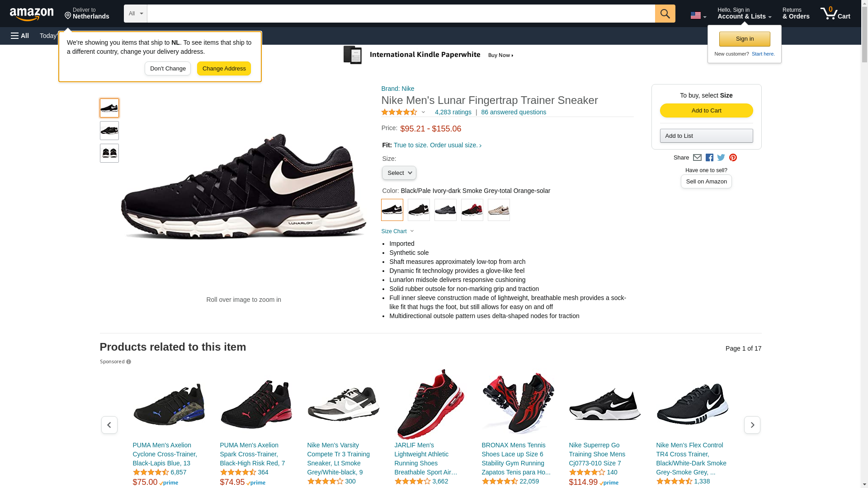Select the beige shoe color swatch
Viewport: 868px width, 488px height.
499,210
